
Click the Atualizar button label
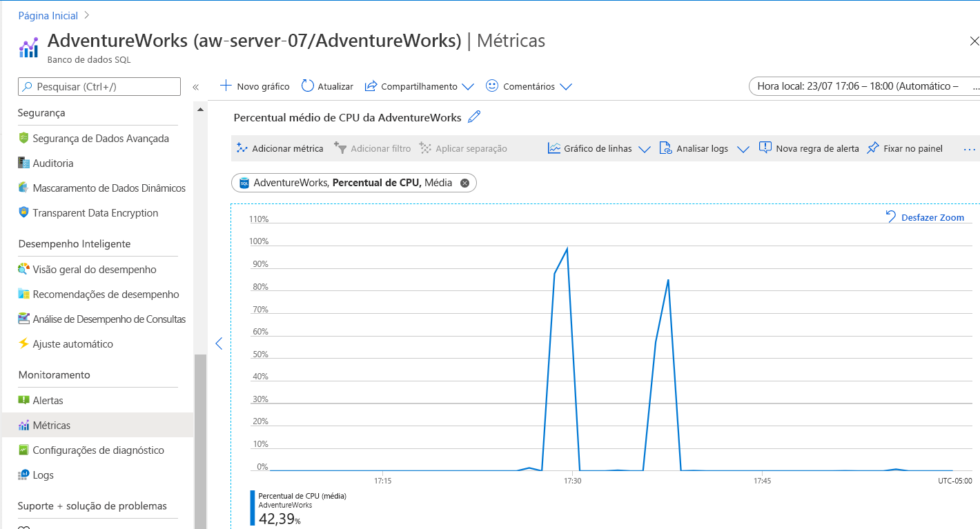tap(335, 86)
